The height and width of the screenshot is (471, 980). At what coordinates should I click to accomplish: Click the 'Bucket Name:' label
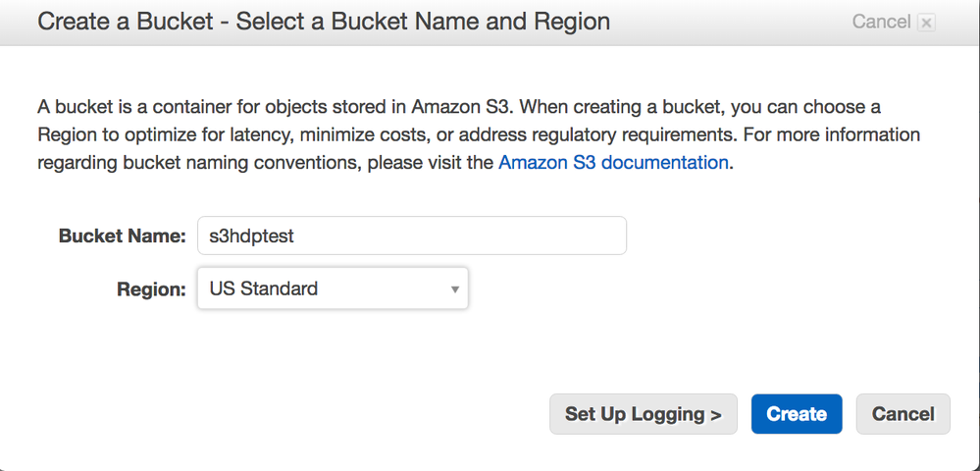(122, 235)
